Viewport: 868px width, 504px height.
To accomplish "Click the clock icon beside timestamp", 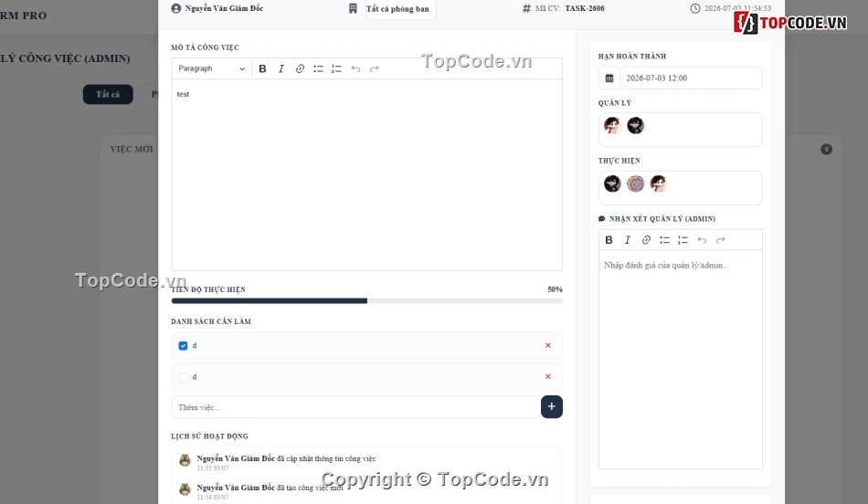I will [695, 8].
